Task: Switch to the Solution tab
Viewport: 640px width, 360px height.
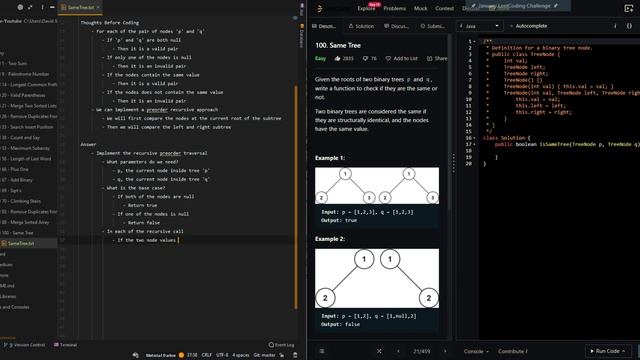Action: (x=361, y=26)
